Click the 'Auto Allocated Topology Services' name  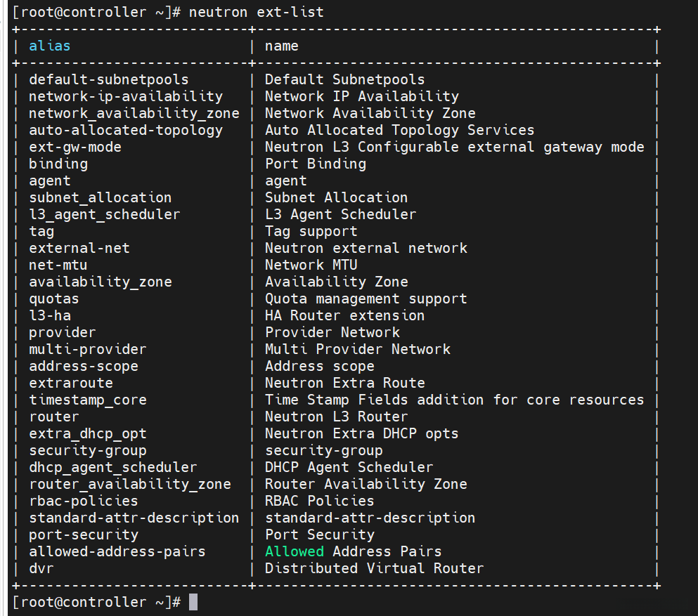click(x=399, y=130)
